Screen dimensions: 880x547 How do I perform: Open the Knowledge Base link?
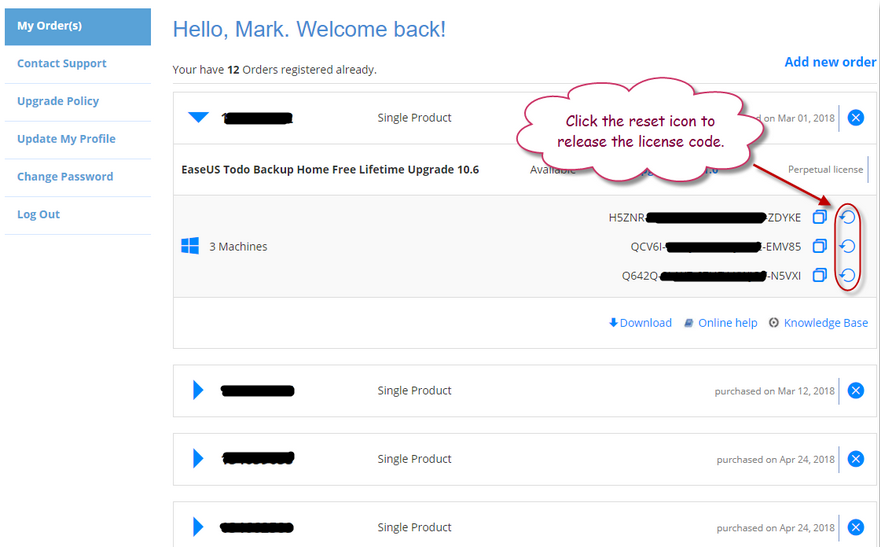[826, 323]
